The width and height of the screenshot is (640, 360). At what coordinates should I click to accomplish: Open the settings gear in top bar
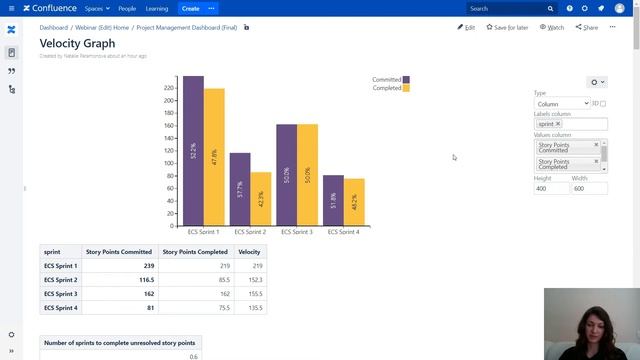point(584,8)
